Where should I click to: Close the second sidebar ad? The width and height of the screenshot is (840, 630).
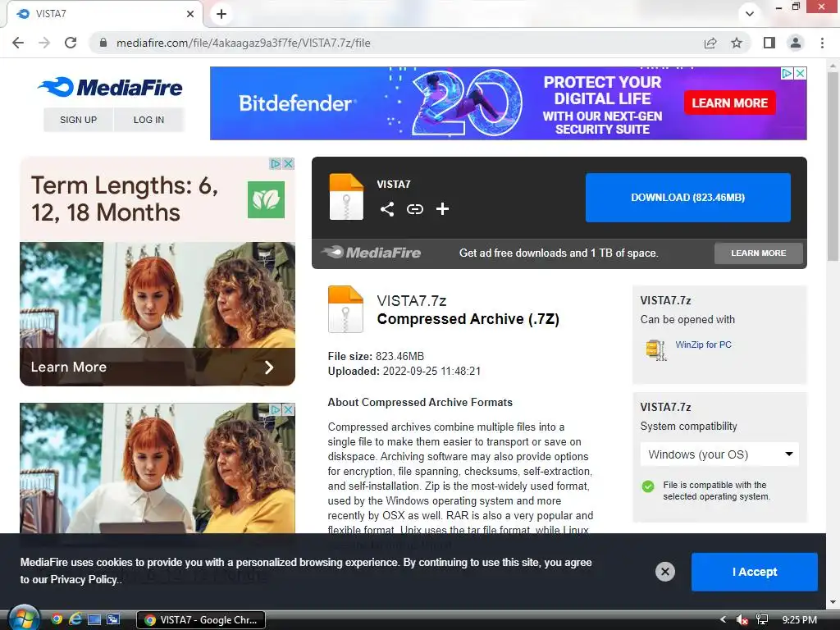(x=288, y=409)
